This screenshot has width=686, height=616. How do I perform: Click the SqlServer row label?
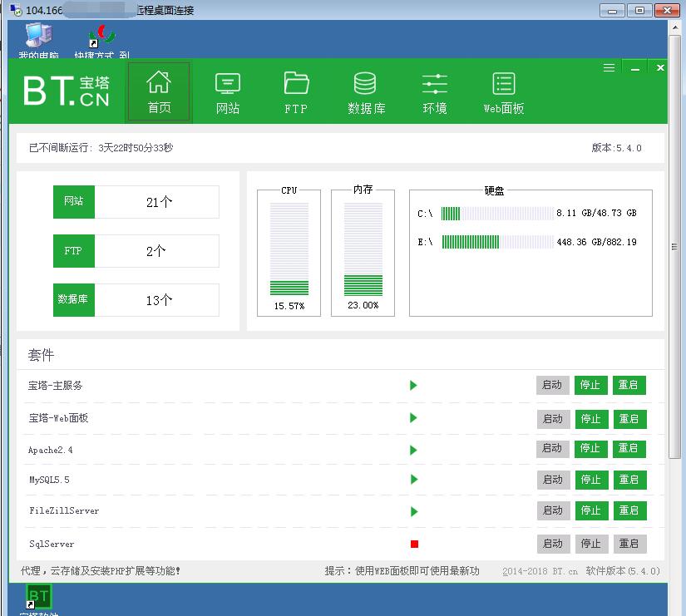click(52, 545)
